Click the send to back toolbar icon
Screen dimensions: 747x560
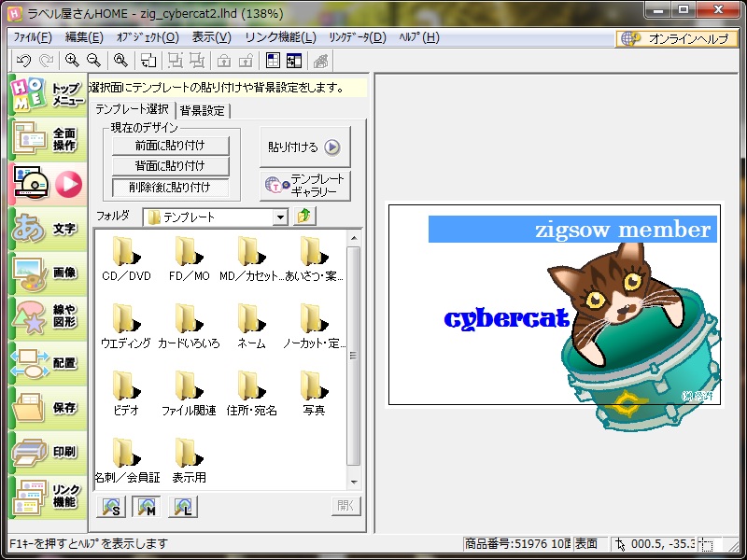tap(197, 61)
